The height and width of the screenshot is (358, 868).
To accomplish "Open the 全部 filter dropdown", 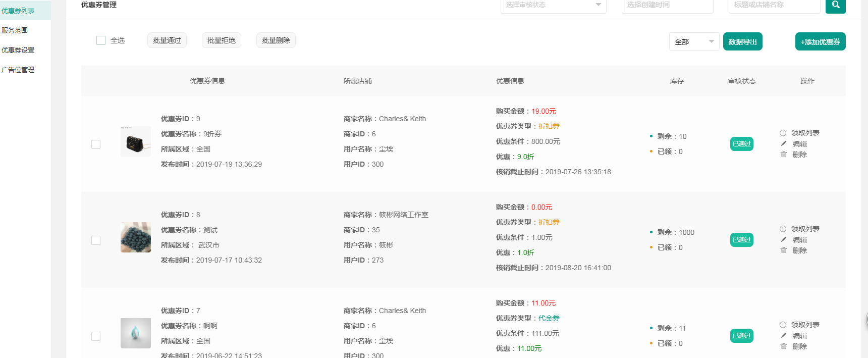I will [x=694, y=42].
